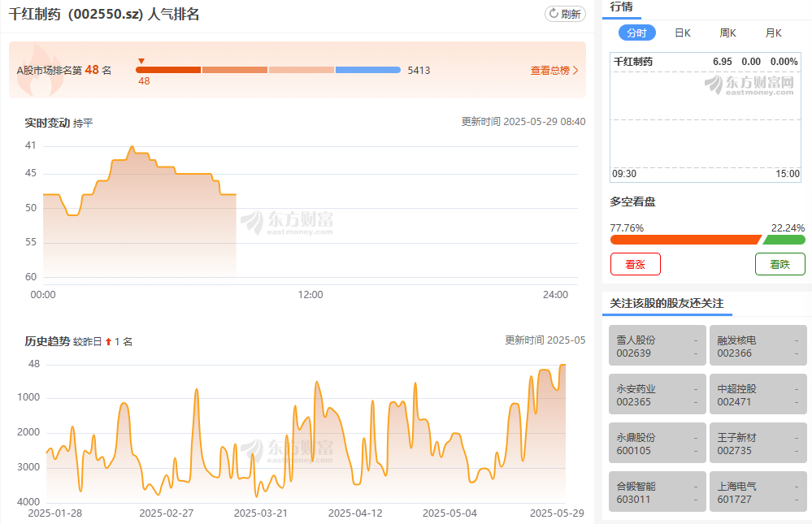This screenshot has height=524, width=812.
Task: Open the 永安药业 002365 card
Action: point(658,394)
